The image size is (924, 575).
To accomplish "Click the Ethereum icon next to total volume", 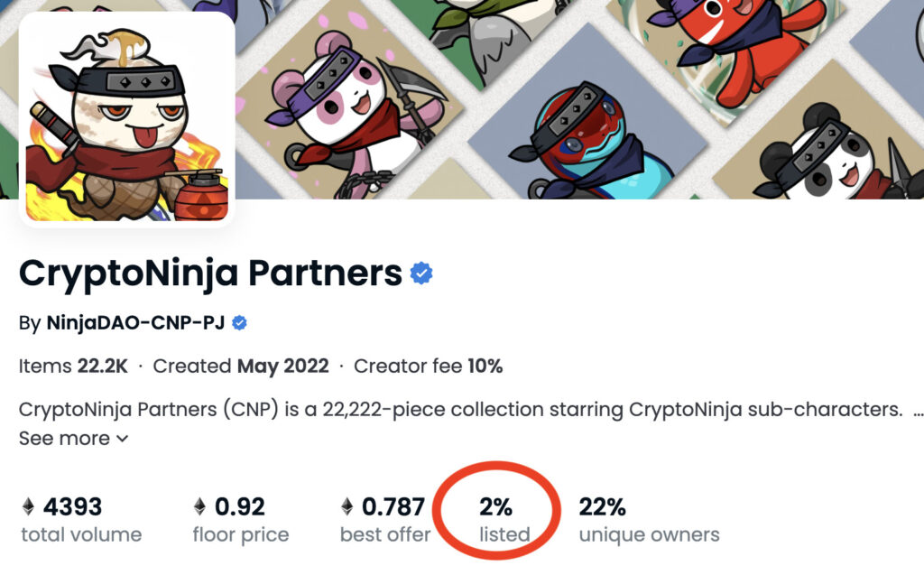I will (28, 506).
